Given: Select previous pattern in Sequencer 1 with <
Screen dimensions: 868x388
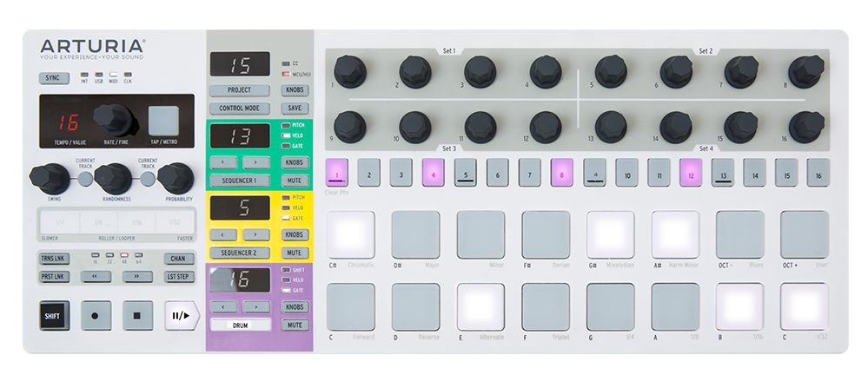Looking at the screenshot, I should [223, 162].
